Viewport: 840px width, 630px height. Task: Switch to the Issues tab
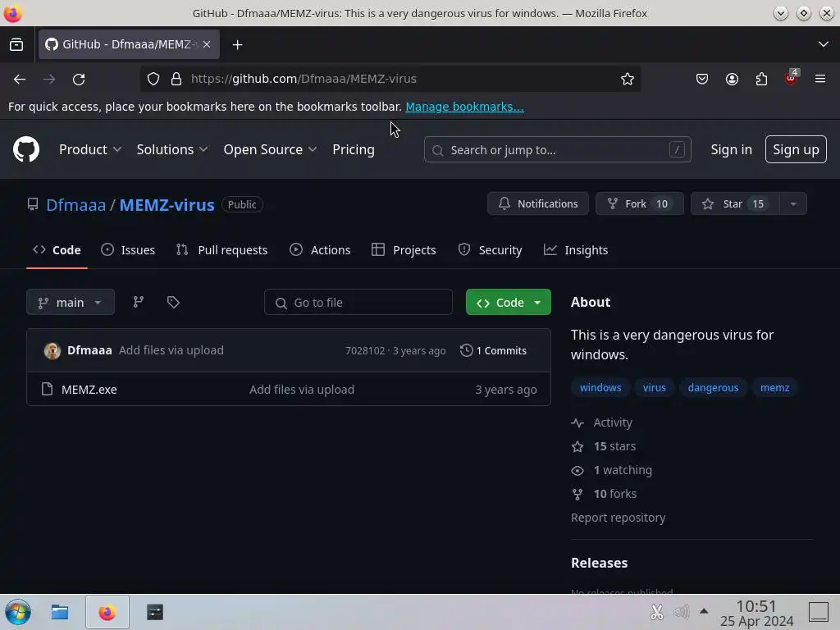[128, 250]
